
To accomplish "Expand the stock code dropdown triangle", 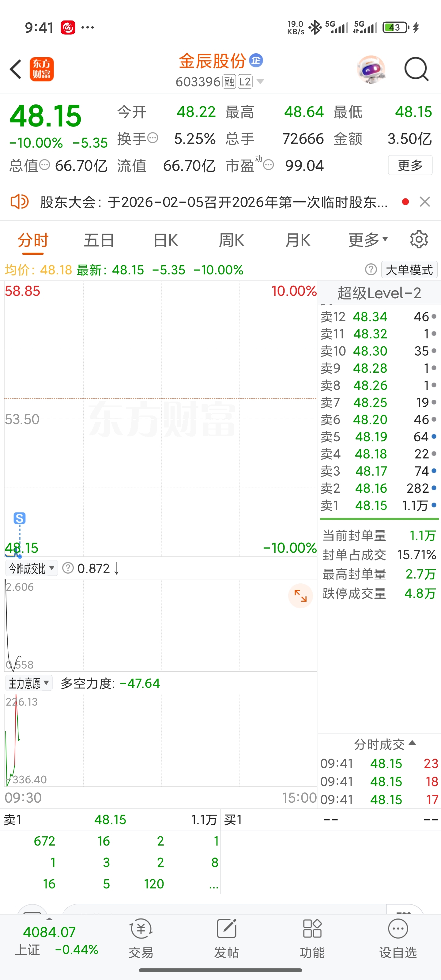I will point(260,81).
